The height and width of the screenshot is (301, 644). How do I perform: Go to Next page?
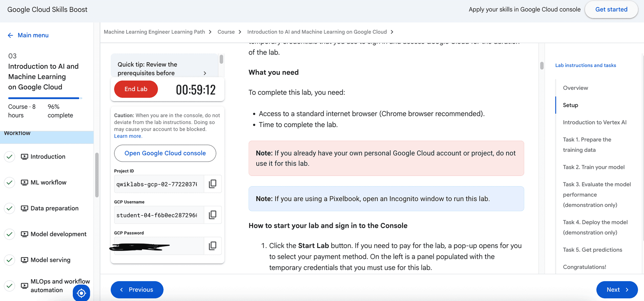tap(617, 290)
